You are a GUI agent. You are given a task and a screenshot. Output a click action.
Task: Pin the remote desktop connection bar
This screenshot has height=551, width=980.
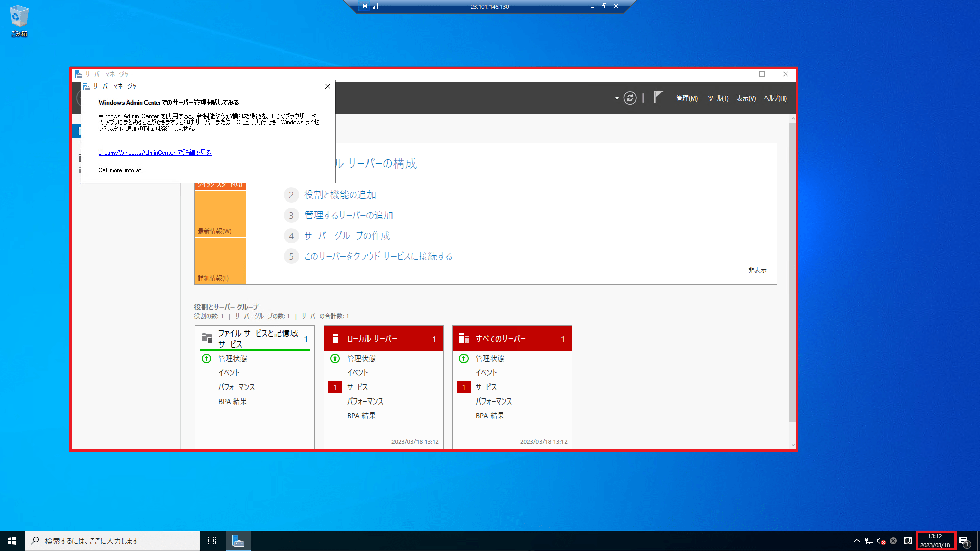pos(364,6)
